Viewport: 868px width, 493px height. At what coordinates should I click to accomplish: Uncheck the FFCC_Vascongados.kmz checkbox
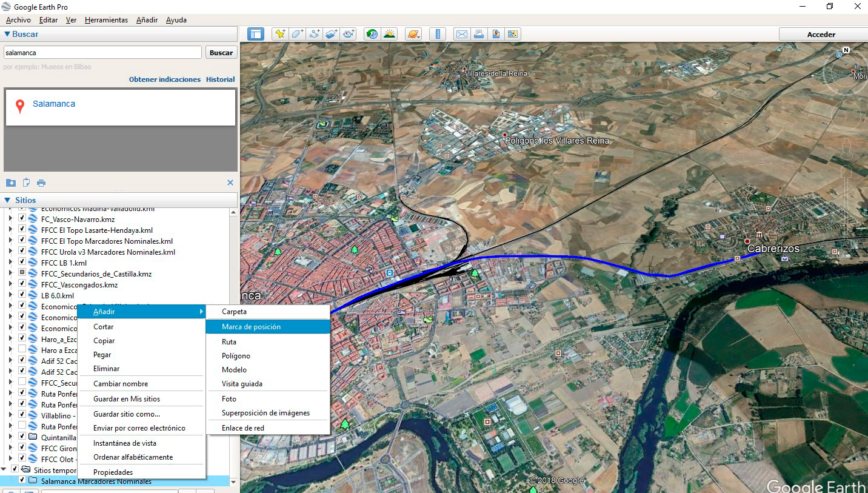click(x=22, y=284)
